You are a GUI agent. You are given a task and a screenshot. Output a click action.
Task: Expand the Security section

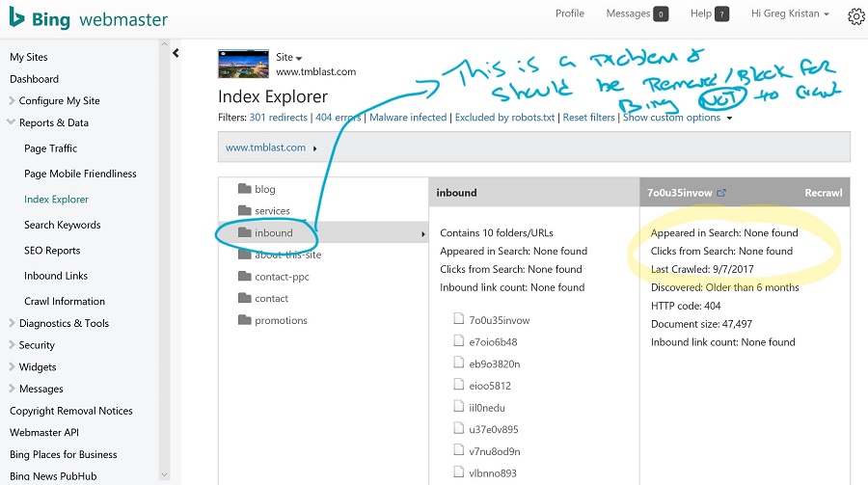[12, 344]
